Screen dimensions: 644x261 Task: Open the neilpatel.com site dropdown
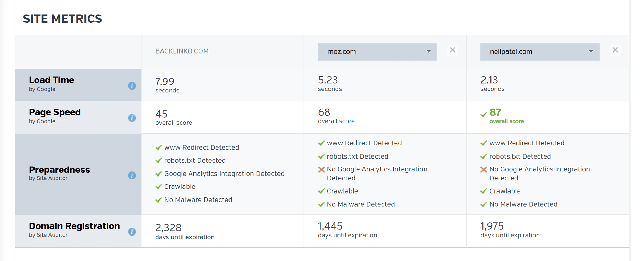[540, 52]
